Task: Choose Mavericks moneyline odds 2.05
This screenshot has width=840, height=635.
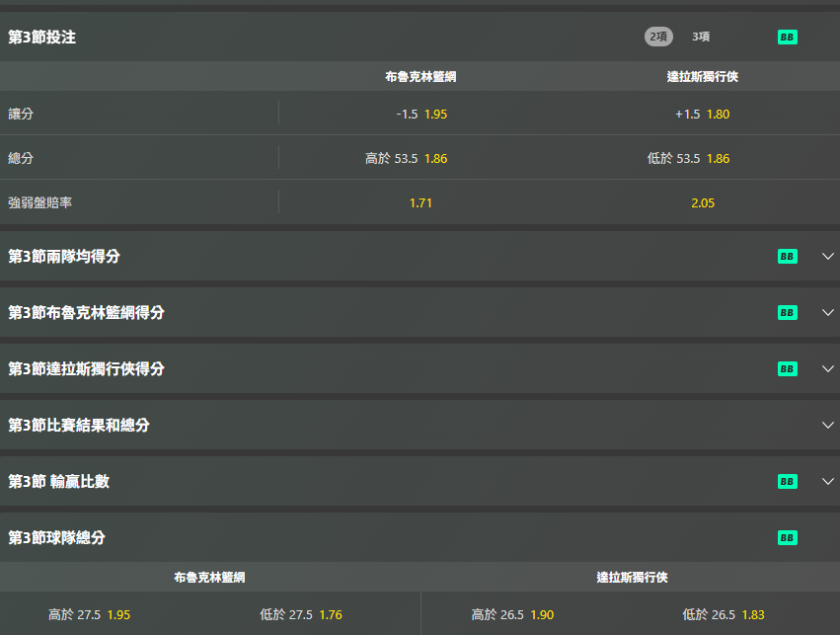Action: [x=702, y=203]
